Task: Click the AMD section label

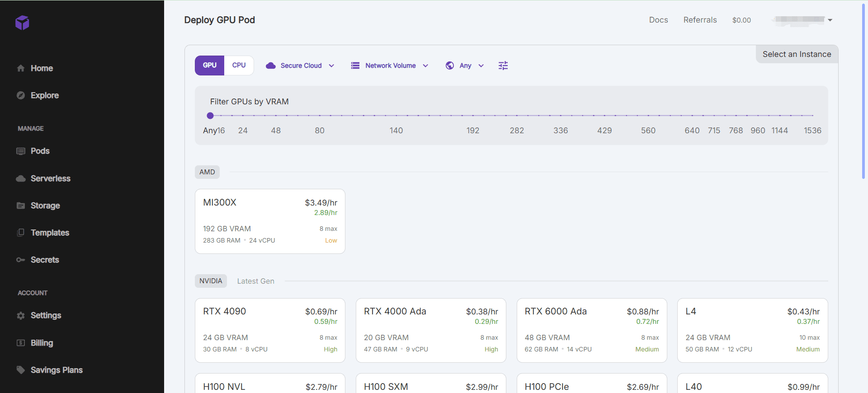Action: 207,172
